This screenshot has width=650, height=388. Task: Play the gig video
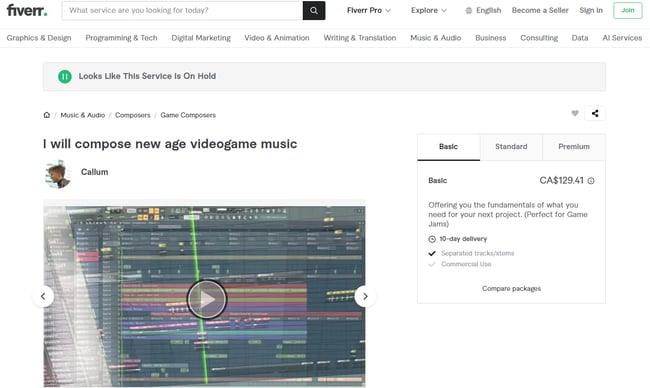pyautogui.click(x=206, y=299)
